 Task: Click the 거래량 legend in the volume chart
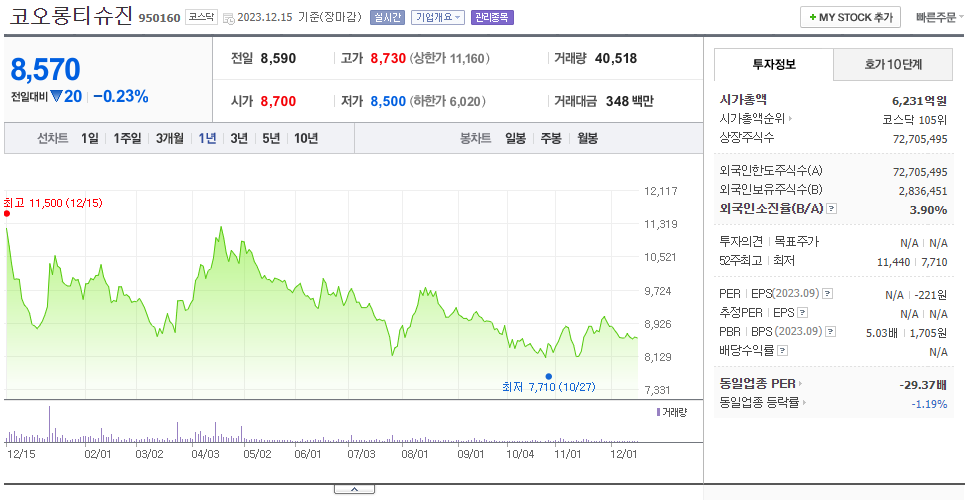[x=672, y=412]
